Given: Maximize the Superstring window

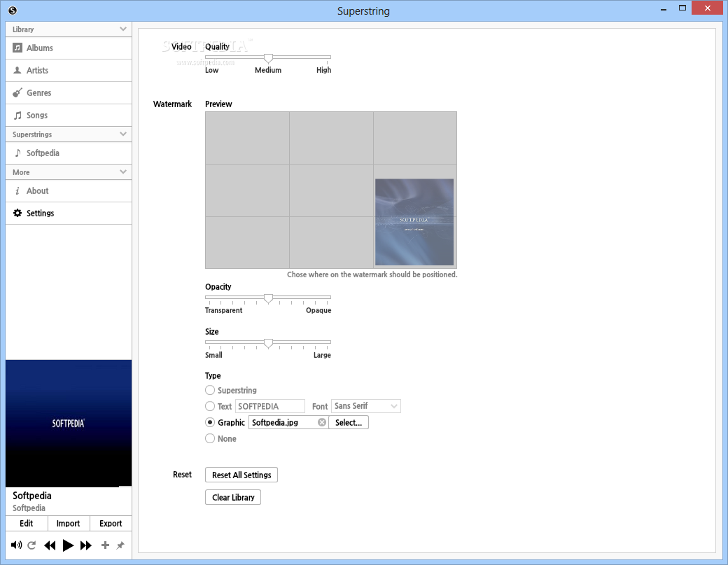Looking at the screenshot, I should tap(682, 8).
